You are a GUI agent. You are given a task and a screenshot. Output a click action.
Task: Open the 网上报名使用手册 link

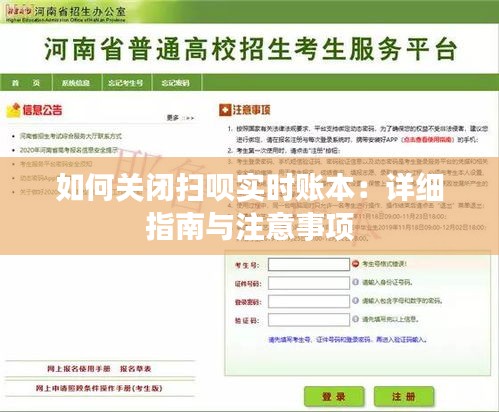pyautogui.click(x=79, y=369)
